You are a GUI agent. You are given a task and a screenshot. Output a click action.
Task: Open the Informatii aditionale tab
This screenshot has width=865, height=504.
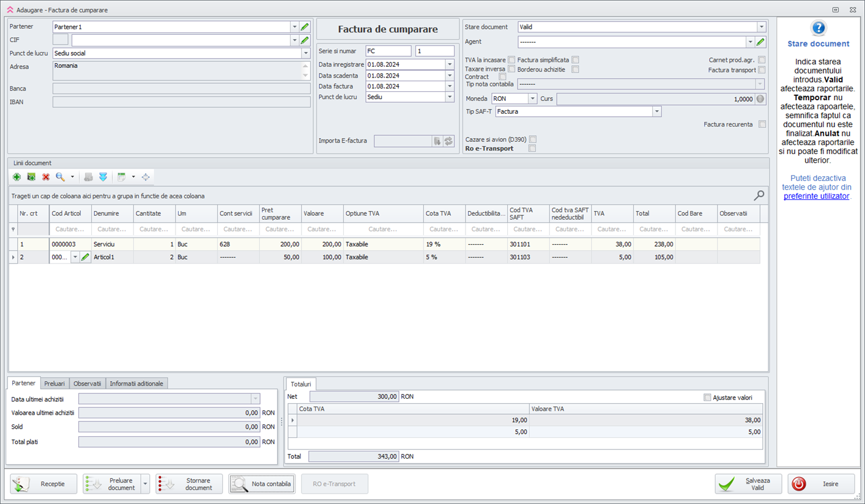136,384
